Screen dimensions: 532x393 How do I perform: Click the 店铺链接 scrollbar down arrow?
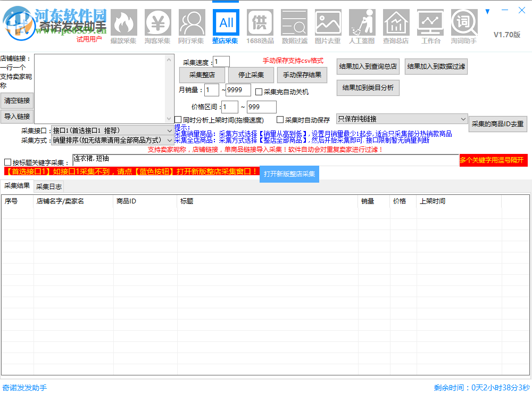169,119
